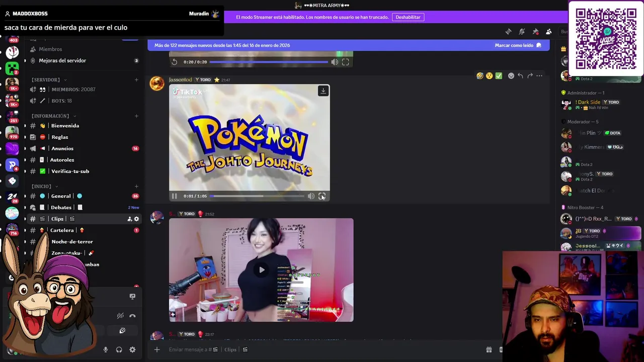Image resolution: width=644 pixels, height=362 pixels.
Task: Open more options on Jassontod's message
Action: click(x=539, y=76)
